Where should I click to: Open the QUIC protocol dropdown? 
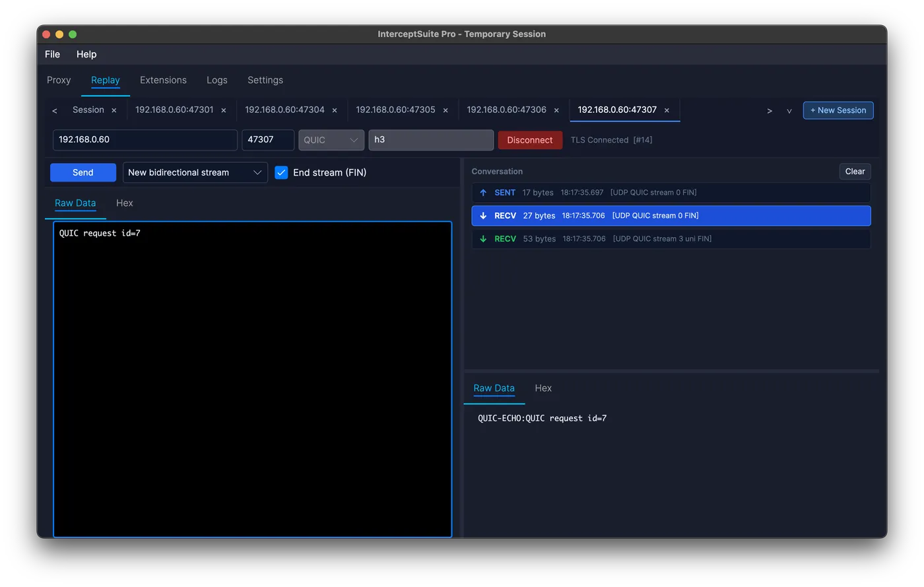click(331, 140)
